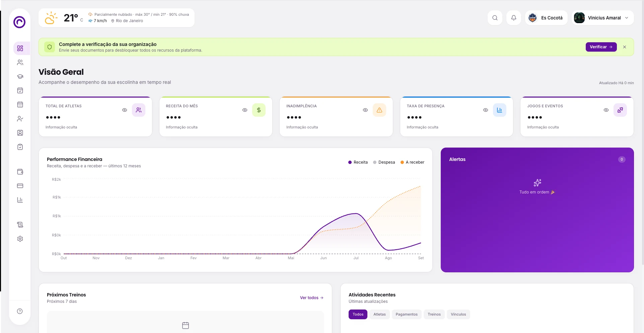
Task: Toggle Inadimplência eye visibility icon
Action: pyautogui.click(x=365, y=110)
